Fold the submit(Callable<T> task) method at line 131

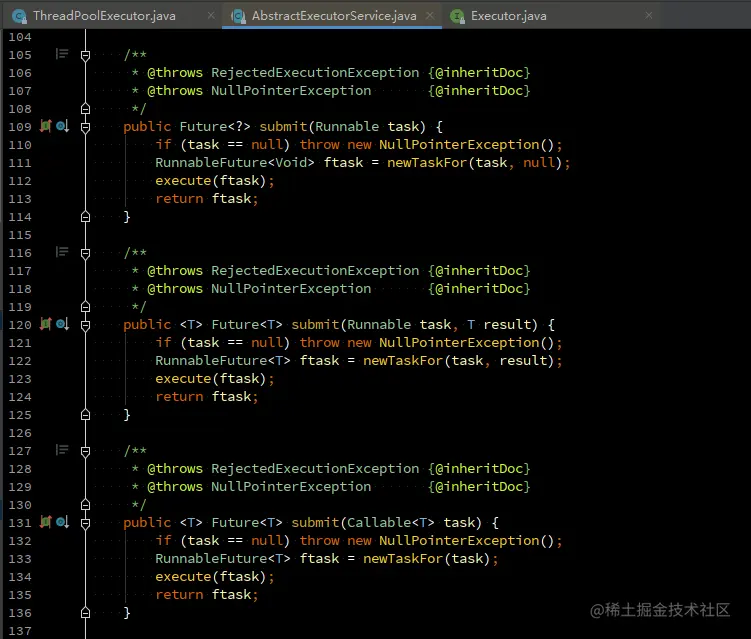85,523
